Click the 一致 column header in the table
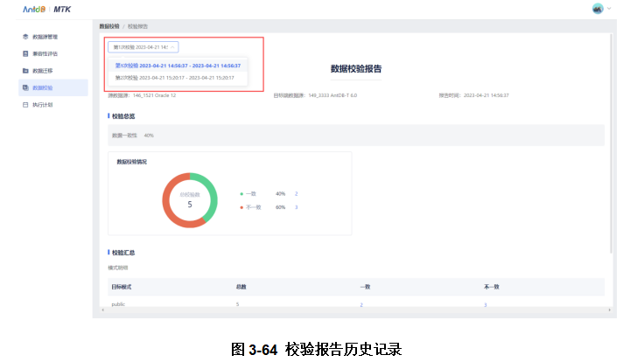The width and height of the screenshot is (644, 362). (x=365, y=287)
